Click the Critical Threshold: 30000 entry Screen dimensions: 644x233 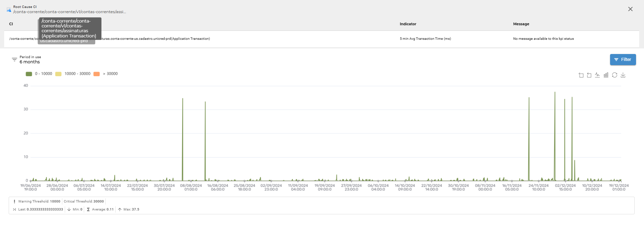(x=84, y=201)
